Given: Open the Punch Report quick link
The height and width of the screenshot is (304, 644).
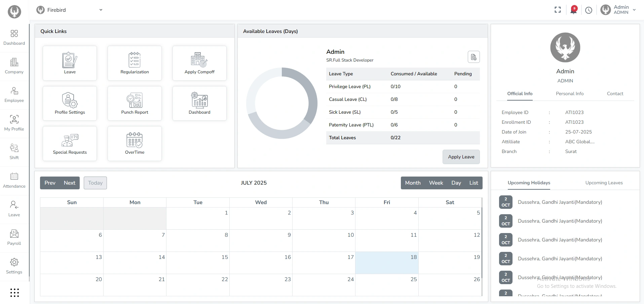Looking at the screenshot, I should pyautogui.click(x=135, y=103).
